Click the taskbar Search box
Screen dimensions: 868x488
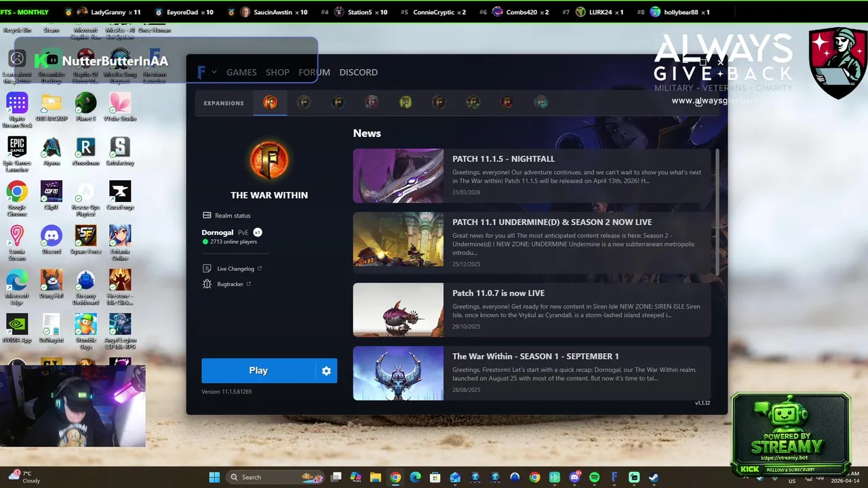click(275, 477)
